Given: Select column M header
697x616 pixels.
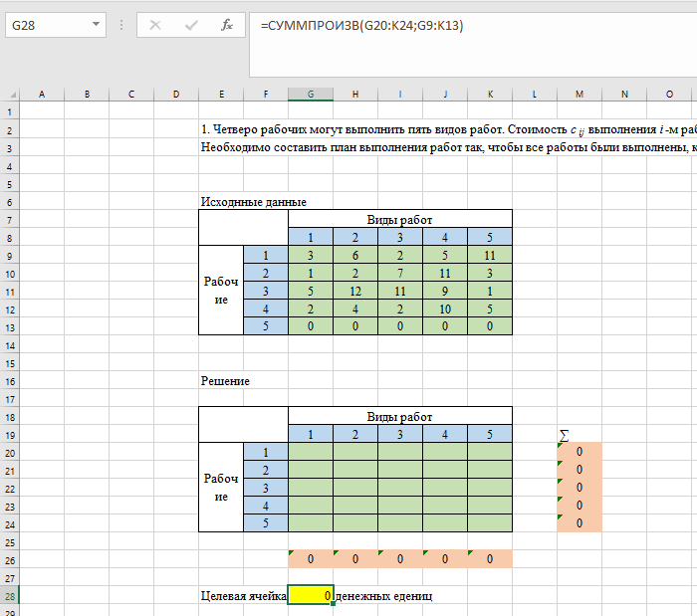Looking at the screenshot, I should pos(579,94).
